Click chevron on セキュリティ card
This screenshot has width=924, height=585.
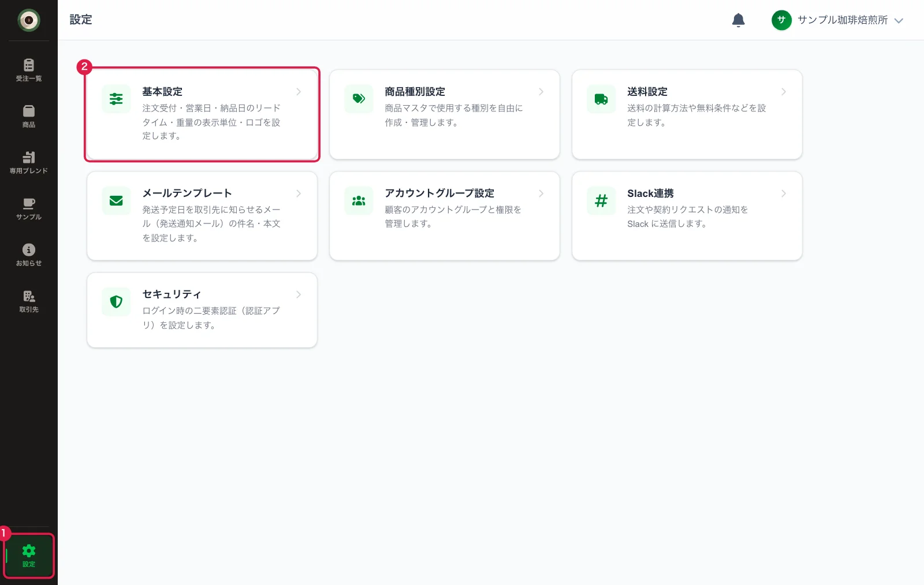pos(299,295)
